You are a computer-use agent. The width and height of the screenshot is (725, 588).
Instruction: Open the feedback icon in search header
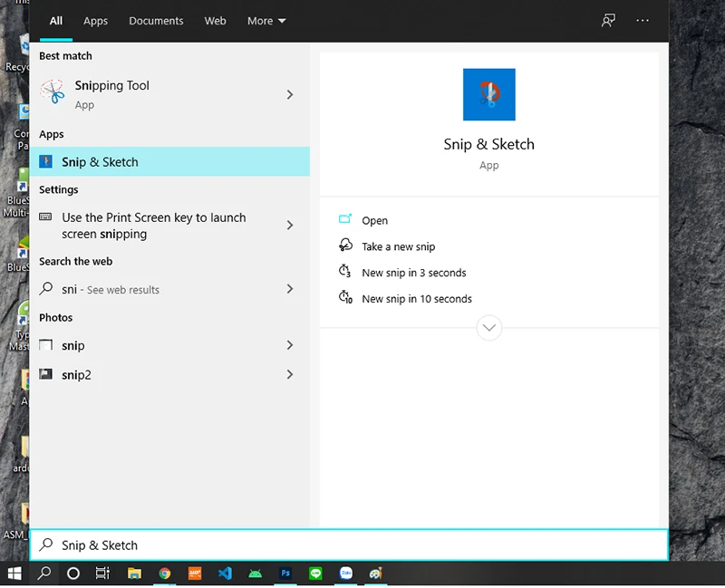click(608, 21)
